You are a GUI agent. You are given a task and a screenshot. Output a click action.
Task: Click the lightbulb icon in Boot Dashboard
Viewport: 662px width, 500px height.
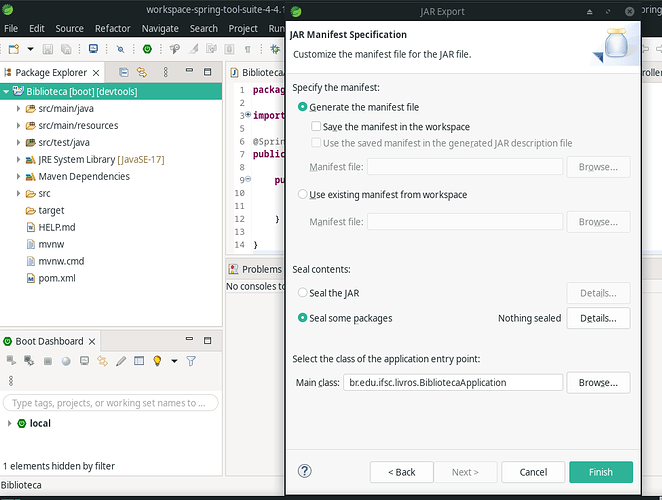click(x=157, y=360)
